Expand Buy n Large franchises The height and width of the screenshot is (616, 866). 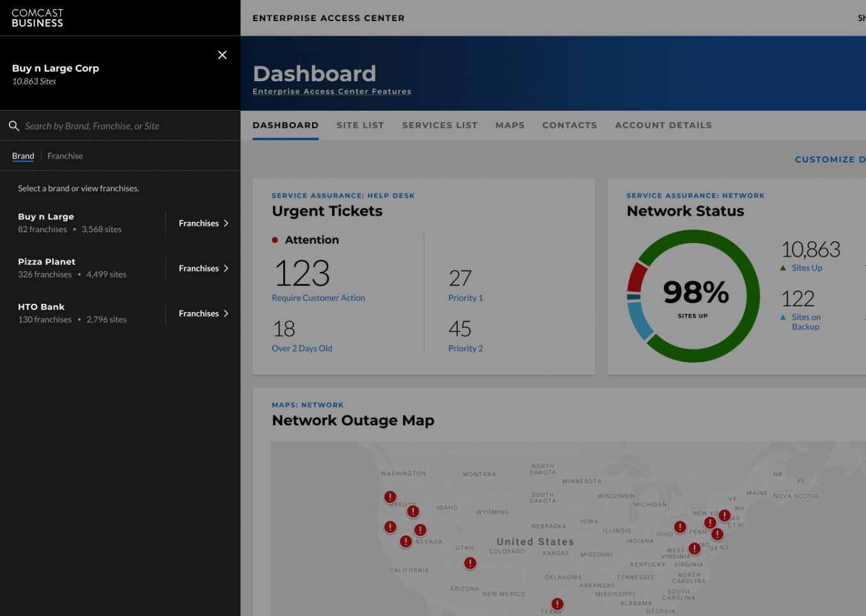[203, 223]
